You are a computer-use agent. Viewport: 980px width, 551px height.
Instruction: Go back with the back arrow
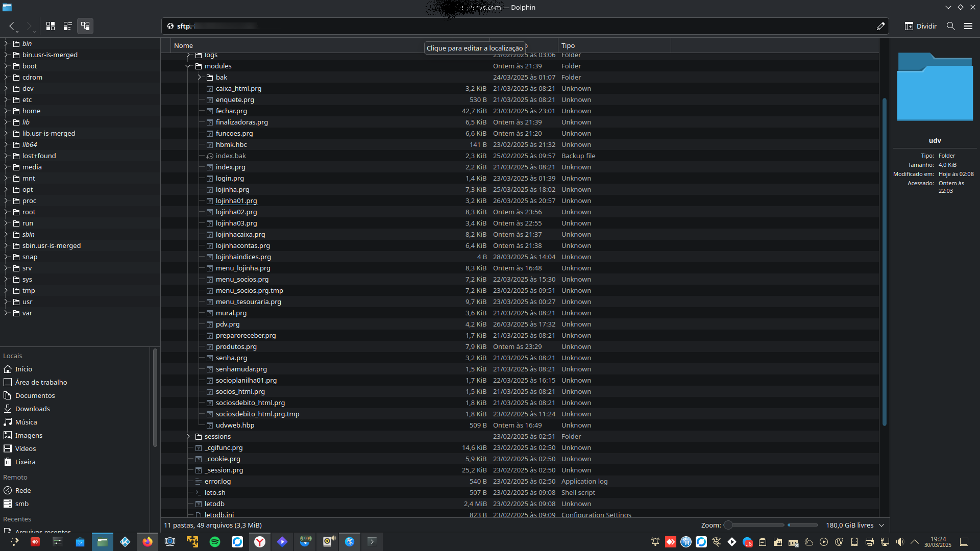coord(12,26)
